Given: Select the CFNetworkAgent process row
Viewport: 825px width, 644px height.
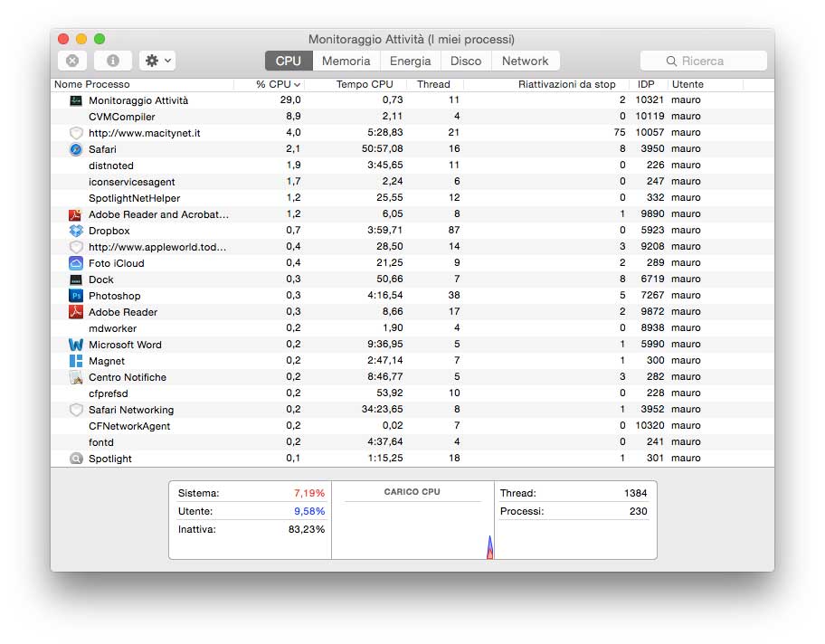Looking at the screenshot, I should [412, 426].
